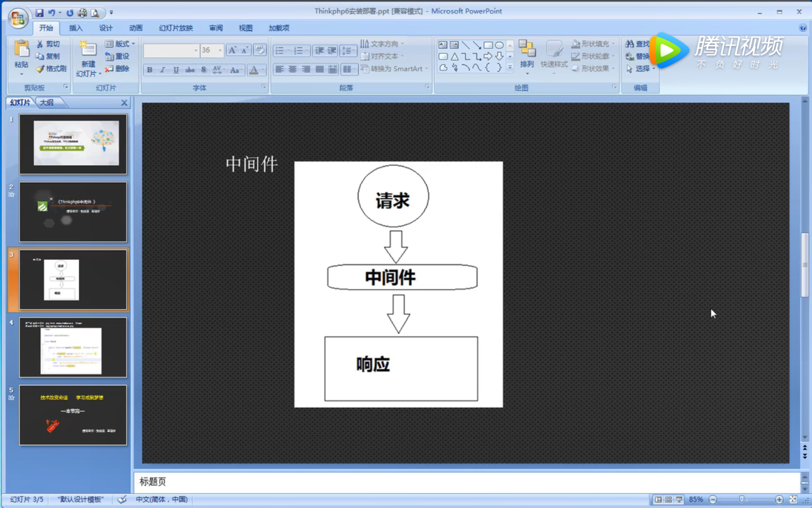Viewport: 812px width, 508px height.
Task: Select the straight line shape
Action: pos(465,45)
